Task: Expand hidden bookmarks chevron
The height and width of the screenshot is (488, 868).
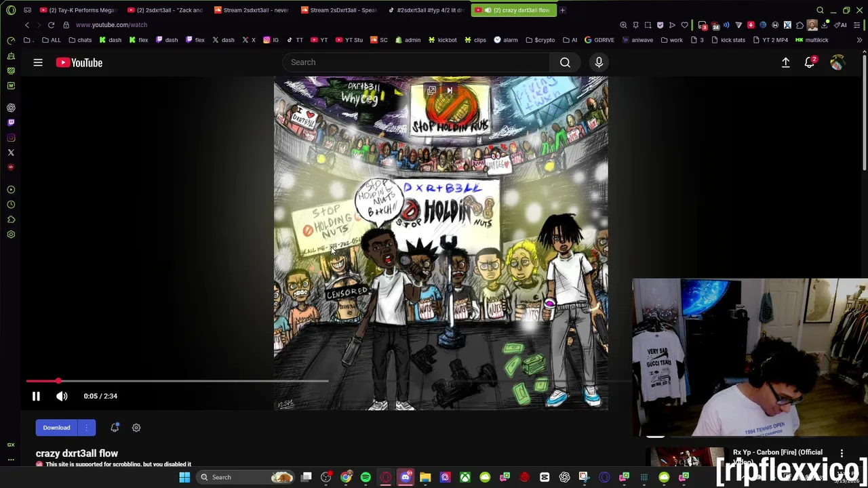Action: pos(859,40)
